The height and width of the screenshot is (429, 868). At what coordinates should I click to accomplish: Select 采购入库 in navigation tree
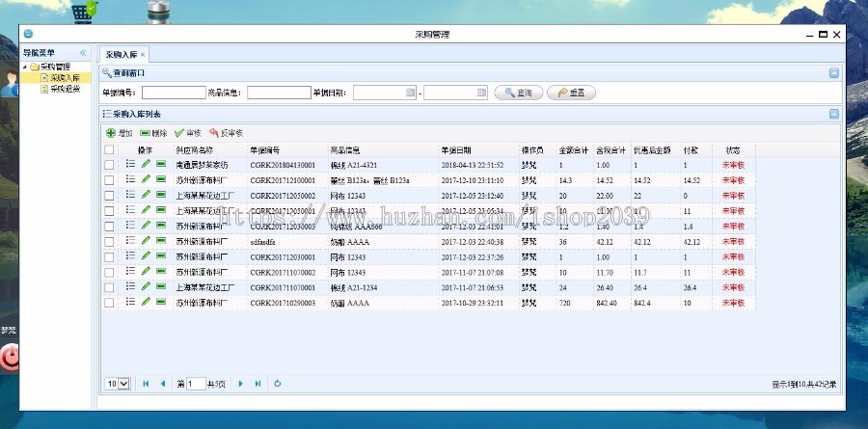click(x=65, y=77)
